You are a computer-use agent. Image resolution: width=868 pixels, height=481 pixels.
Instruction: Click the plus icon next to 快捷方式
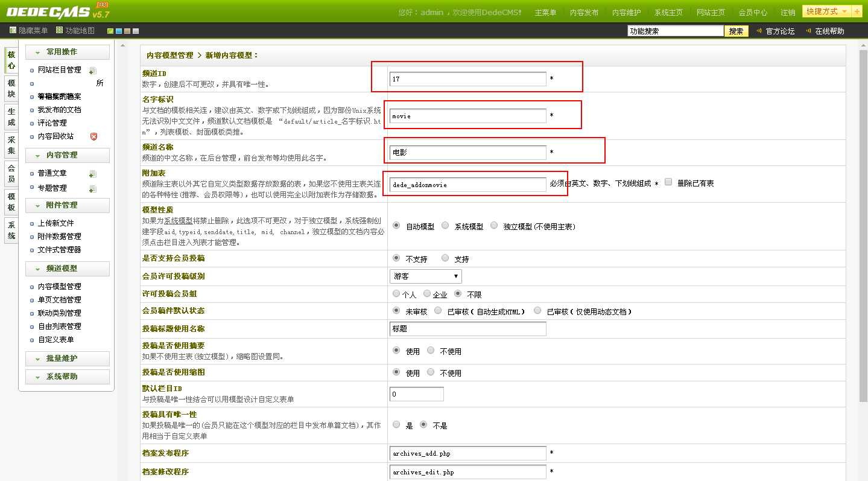point(857,11)
